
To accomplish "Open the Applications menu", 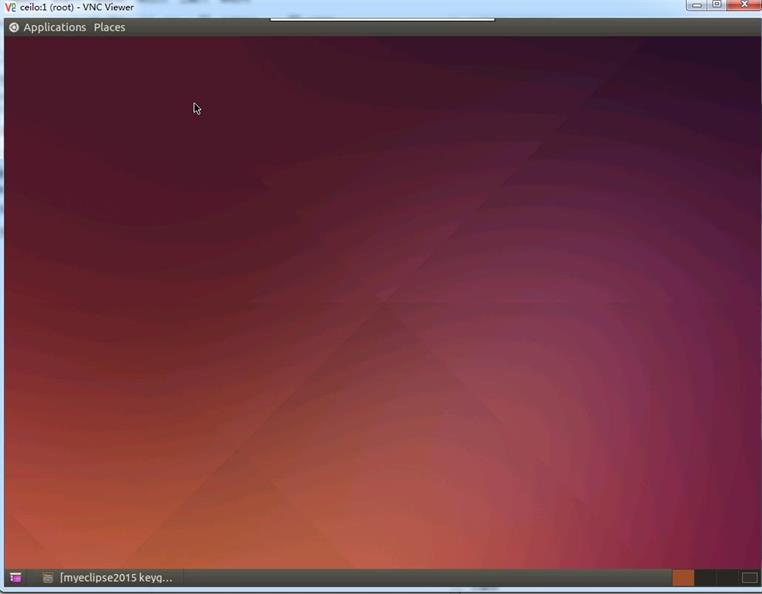I will click(x=54, y=28).
